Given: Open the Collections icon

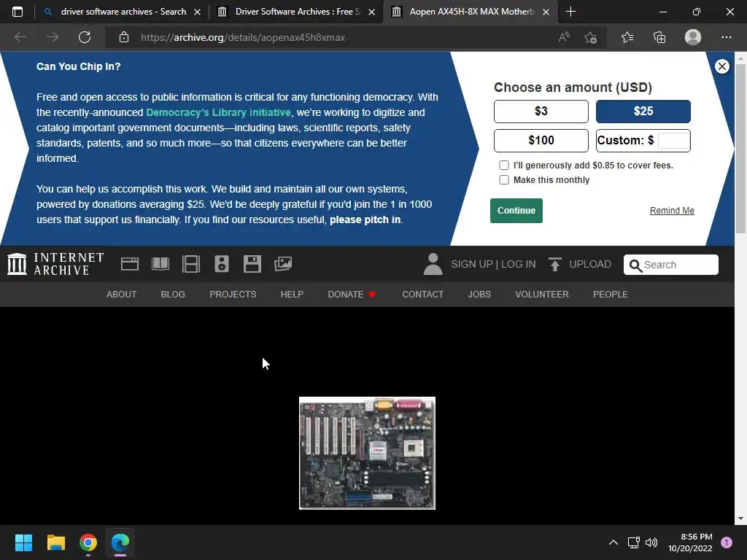Looking at the screenshot, I should pyautogui.click(x=659, y=37).
